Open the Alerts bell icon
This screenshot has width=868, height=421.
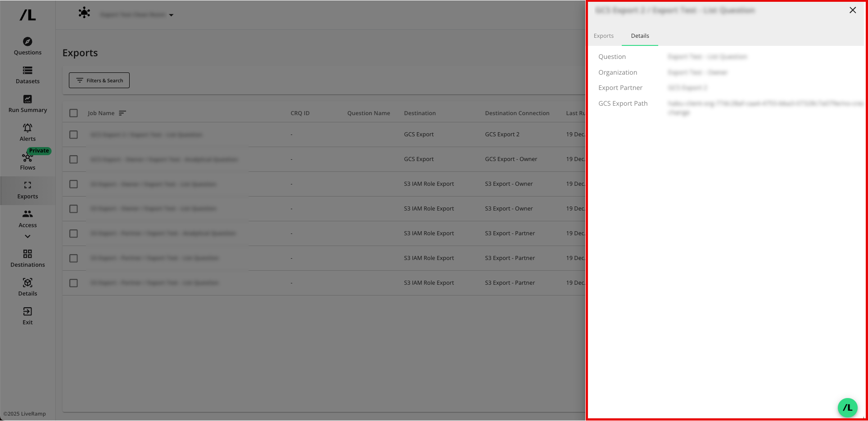[x=27, y=128]
